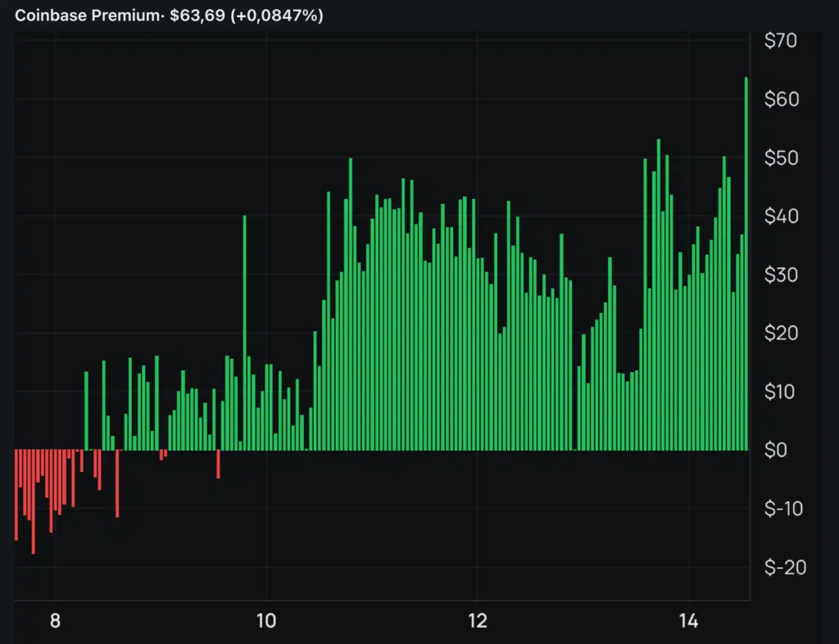The image size is (839, 644).
Task: Click date 12 on the time axis
Action: (478, 621)
